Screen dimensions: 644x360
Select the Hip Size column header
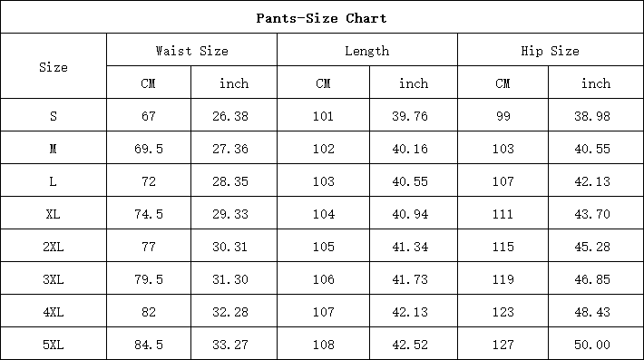point(550,51)
